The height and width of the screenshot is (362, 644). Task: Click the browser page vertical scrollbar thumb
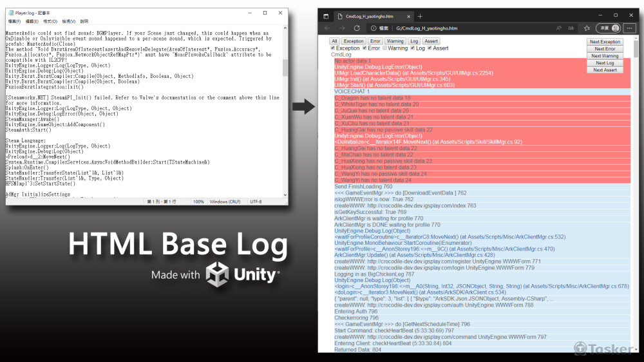point(636,48)
